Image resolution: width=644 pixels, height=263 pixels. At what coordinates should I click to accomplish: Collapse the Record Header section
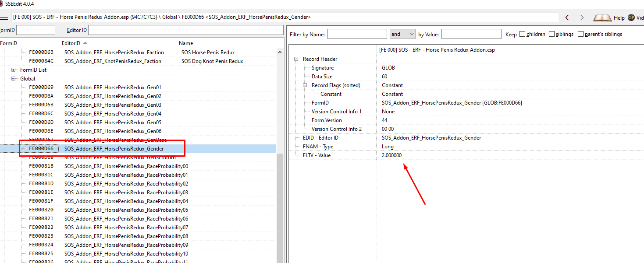coord(296,59)
